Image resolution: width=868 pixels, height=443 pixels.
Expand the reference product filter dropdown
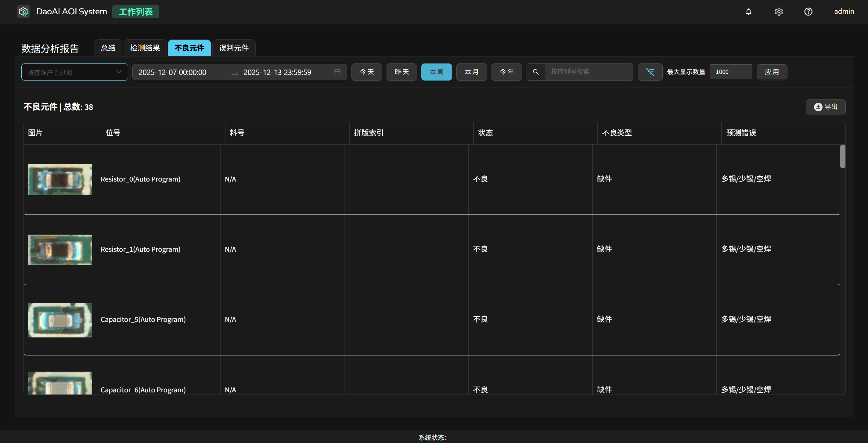[x=74, y=72]
